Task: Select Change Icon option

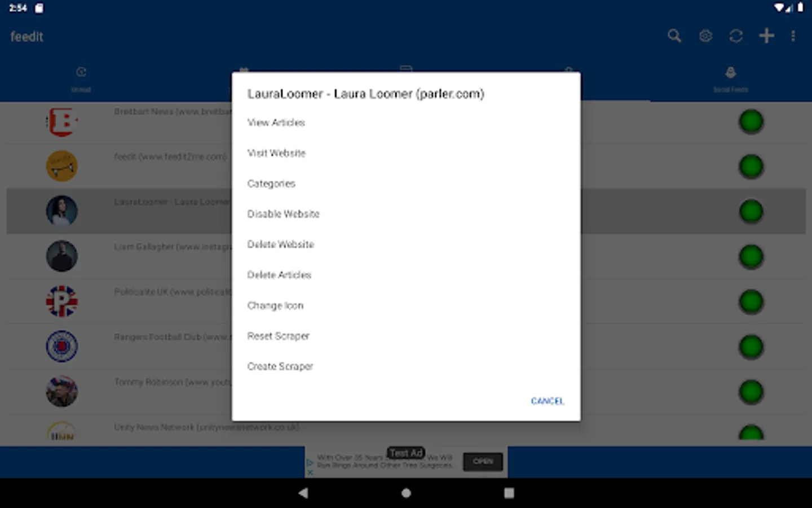Action: [275, 305]
